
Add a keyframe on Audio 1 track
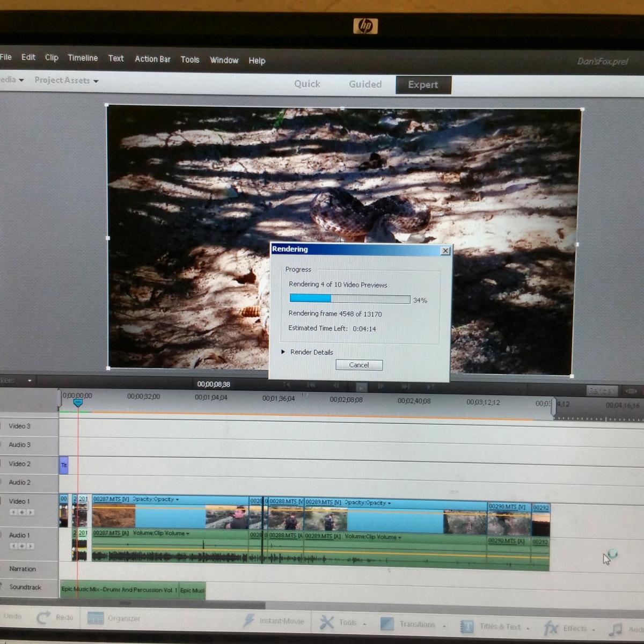[x=22, y=546]
